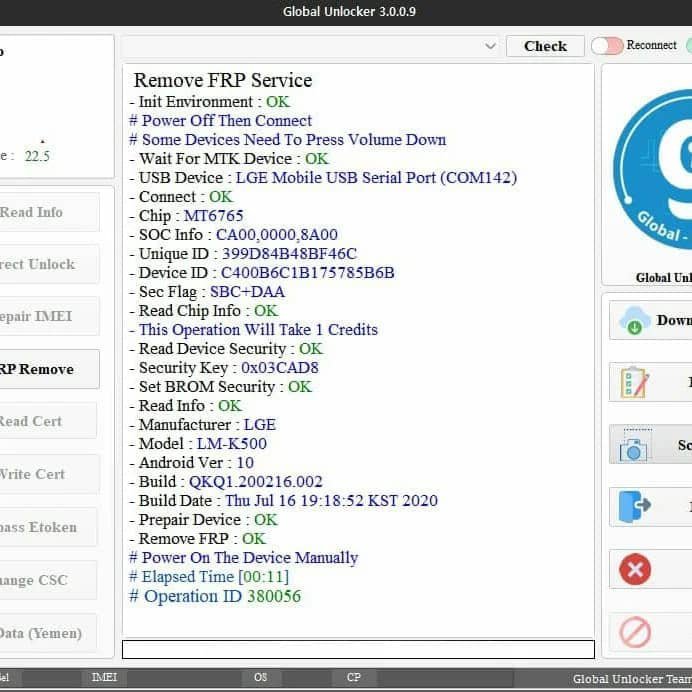Click the Data (Yemen) button
The image size is (692, 692).
[x=49, y=633]
